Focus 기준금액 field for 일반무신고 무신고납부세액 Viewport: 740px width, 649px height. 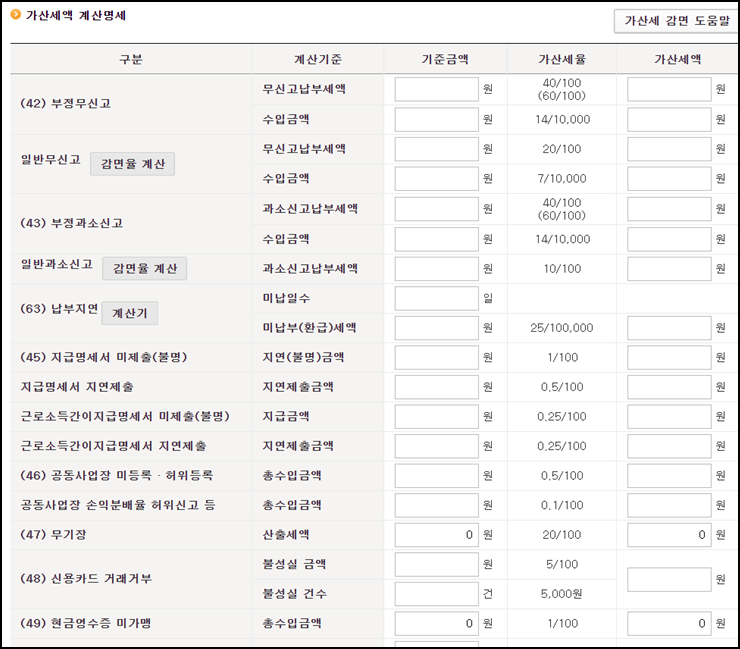click(x=437, y=149)
